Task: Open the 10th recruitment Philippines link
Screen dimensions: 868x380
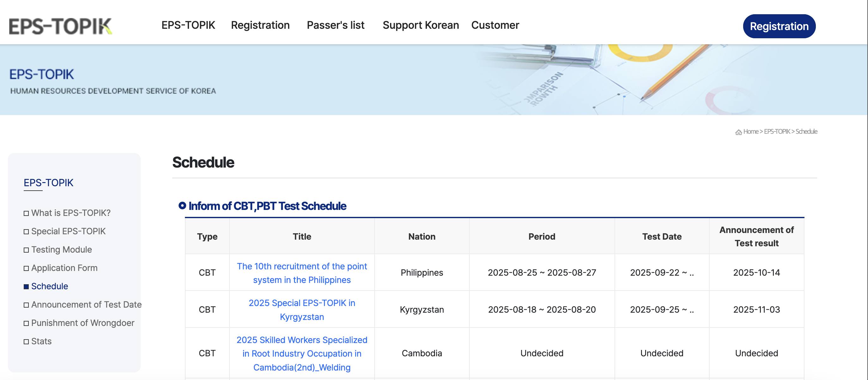Action: click(302, 273)
